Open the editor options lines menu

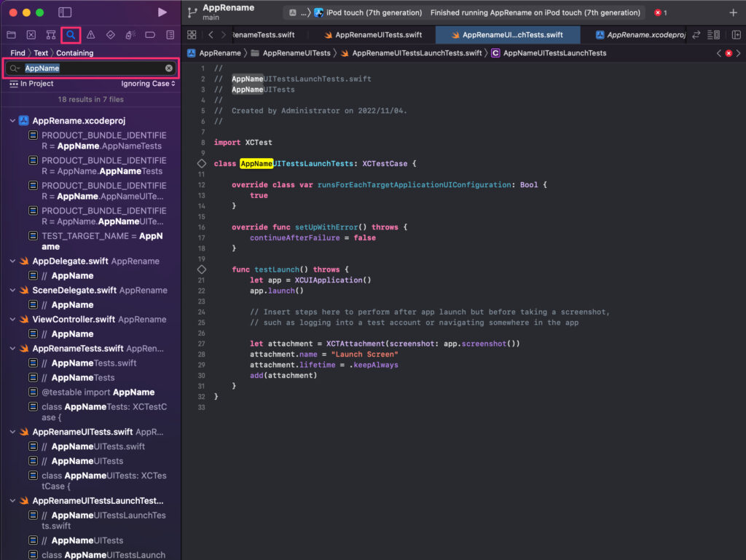[713, 35]
